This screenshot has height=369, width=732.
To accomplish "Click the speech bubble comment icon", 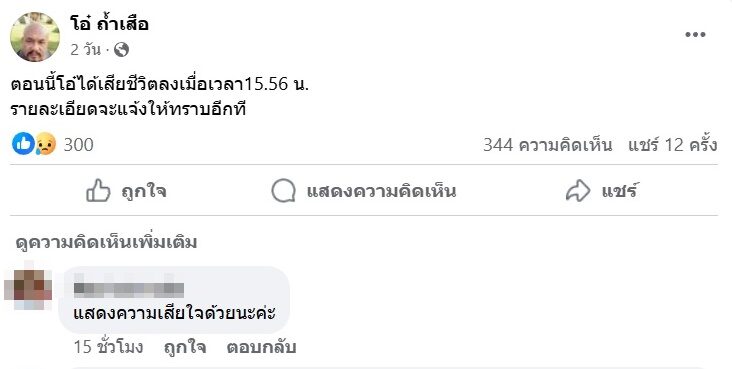I will [283, 191].
